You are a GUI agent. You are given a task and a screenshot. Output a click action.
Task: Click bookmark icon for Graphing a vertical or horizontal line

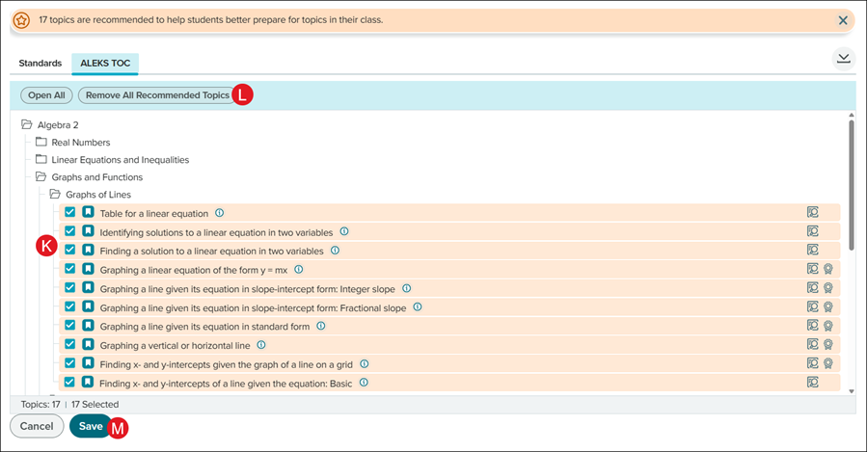[88, 345]
